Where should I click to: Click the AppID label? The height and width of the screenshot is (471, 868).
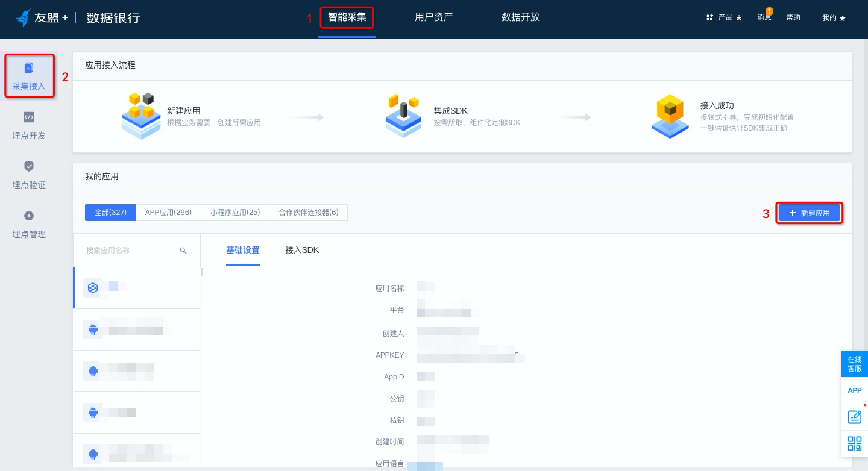point(395,376)
